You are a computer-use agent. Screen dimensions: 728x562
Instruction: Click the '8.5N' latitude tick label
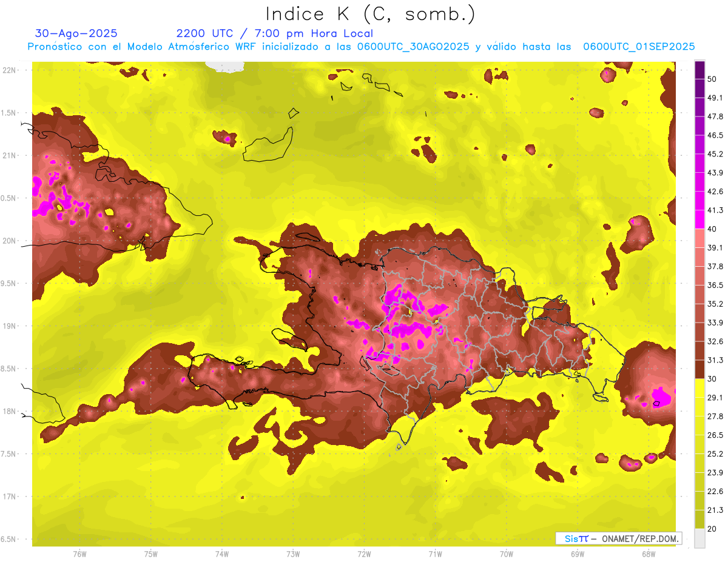(8, 369)
